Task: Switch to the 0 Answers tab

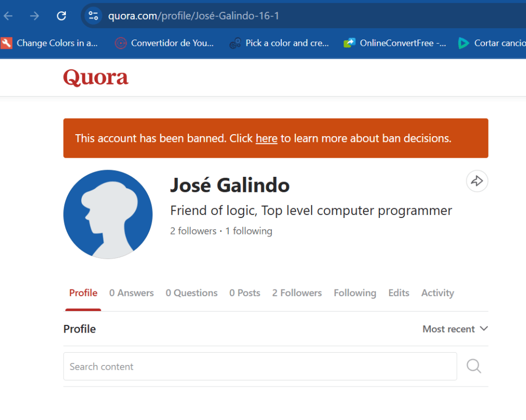Action: tap(131, 293)
